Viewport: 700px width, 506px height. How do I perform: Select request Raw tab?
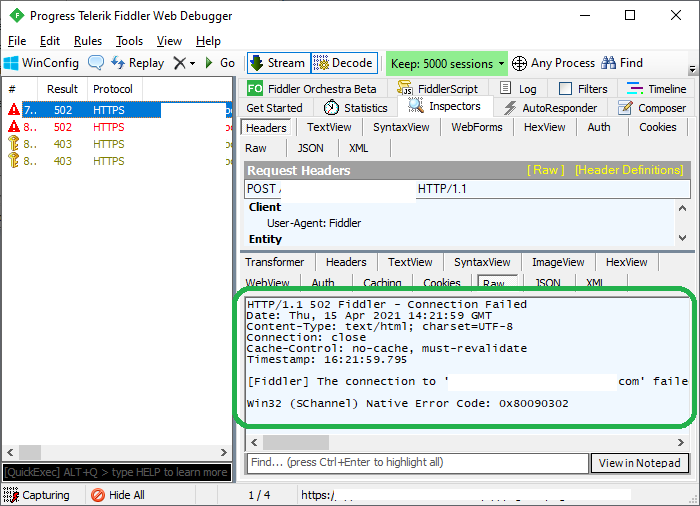256,148
